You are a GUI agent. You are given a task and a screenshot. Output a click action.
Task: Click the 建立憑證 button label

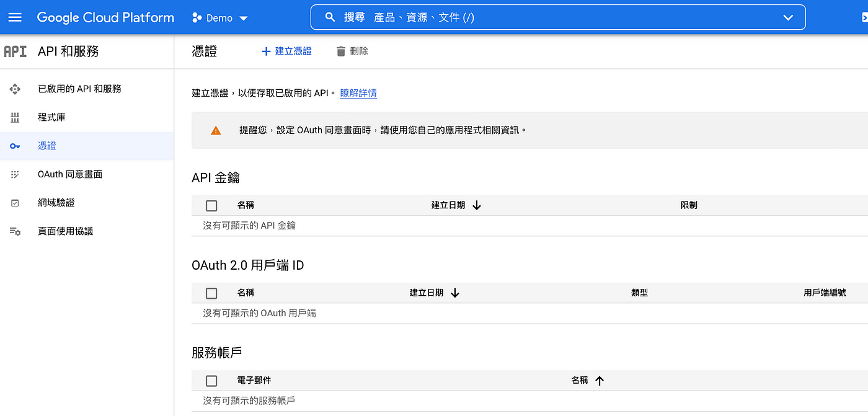[x=293, y=51]
